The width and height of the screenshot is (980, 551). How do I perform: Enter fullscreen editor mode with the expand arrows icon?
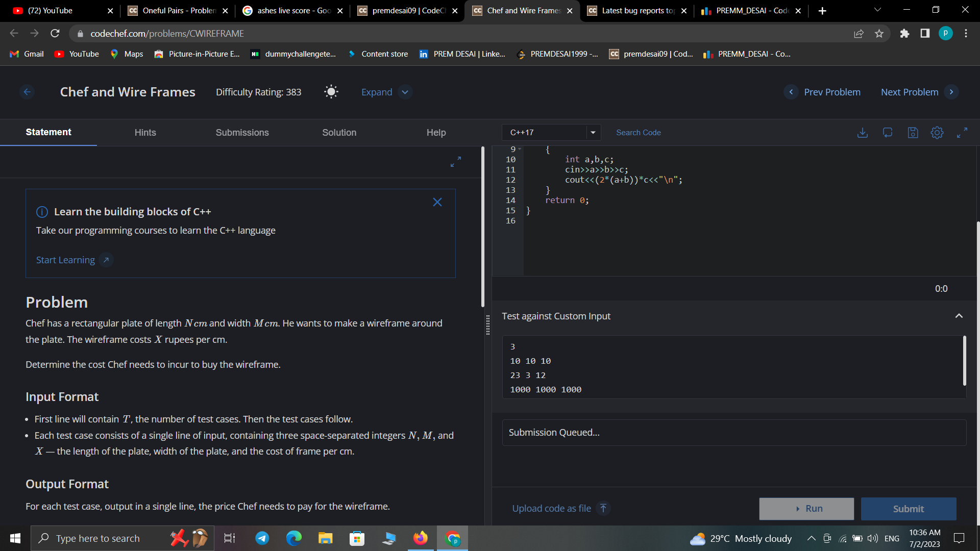point(962,133)
